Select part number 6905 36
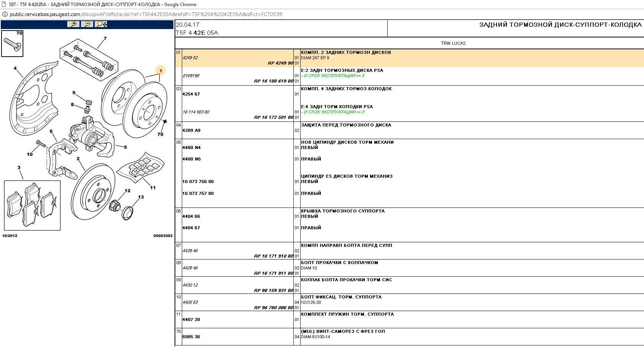This screenshot has height=347, width=644. tap(191, 337)
